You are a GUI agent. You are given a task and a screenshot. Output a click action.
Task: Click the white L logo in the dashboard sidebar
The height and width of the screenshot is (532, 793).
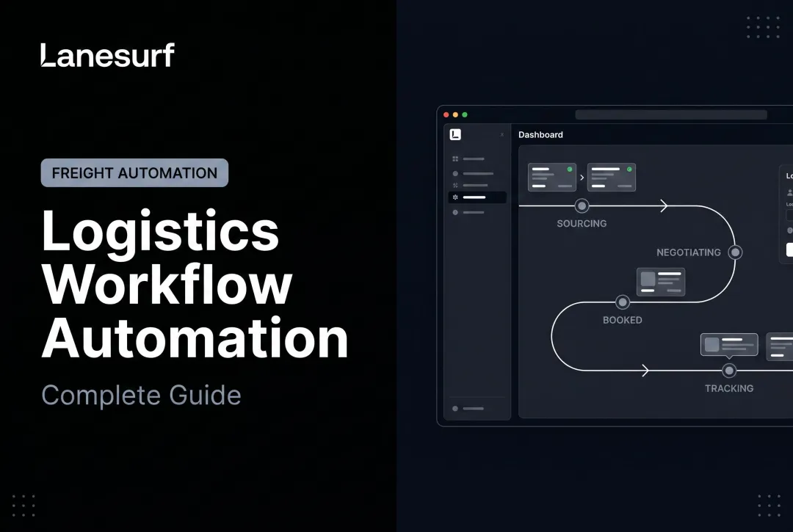(455, 134)
